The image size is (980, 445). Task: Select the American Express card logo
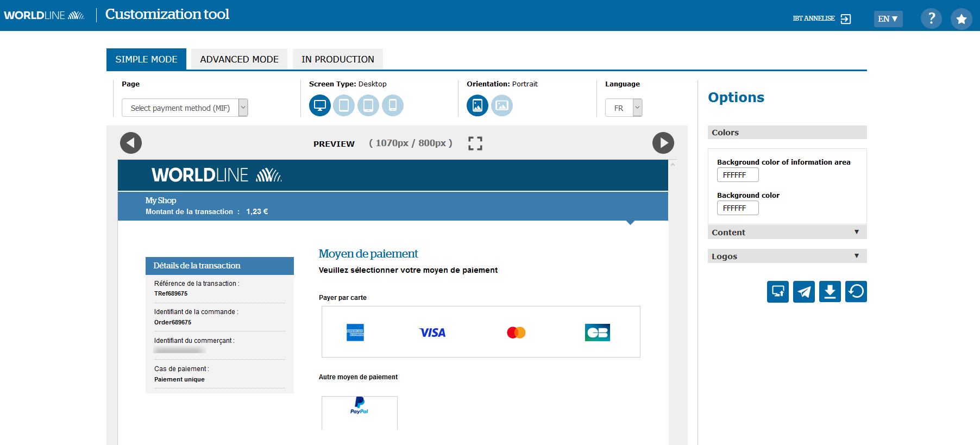[x=355, y=333]
